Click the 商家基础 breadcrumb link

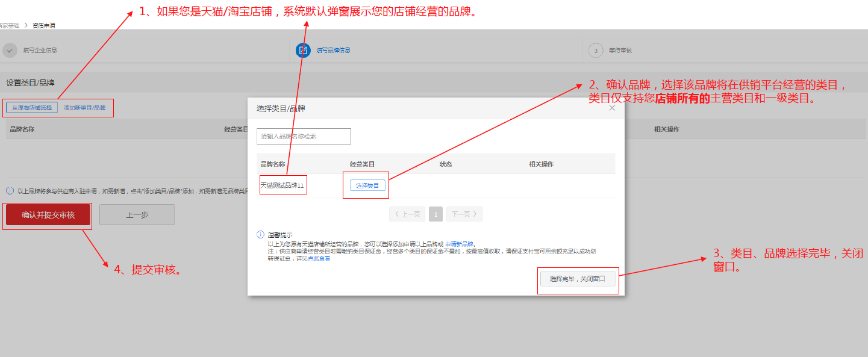pyautogui.click(x=10, y=25)
